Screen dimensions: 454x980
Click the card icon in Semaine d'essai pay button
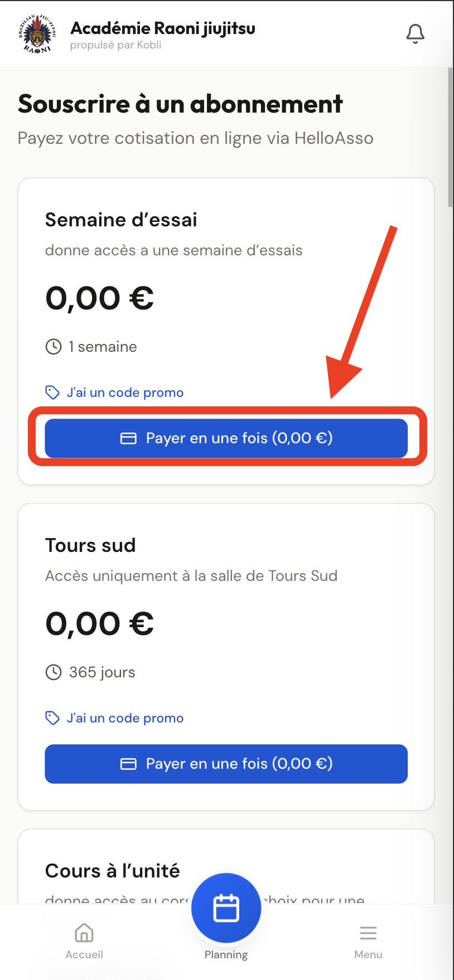point(128,438)
